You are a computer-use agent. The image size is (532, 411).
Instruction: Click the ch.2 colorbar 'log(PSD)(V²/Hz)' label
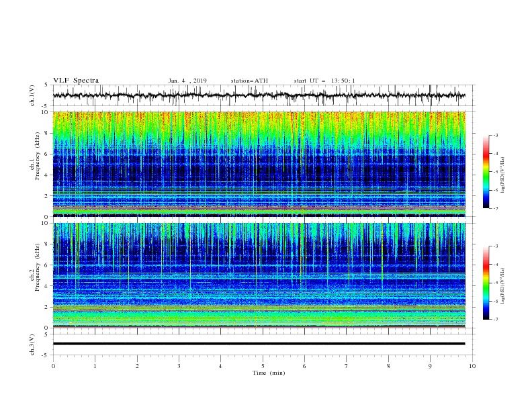click(503, 286)
